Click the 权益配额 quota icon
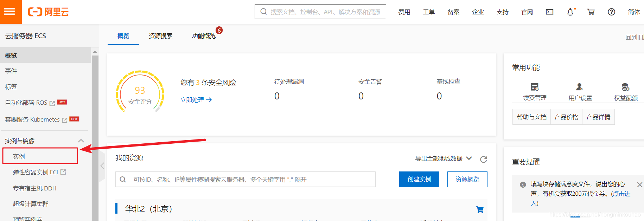 click(625, 87)
